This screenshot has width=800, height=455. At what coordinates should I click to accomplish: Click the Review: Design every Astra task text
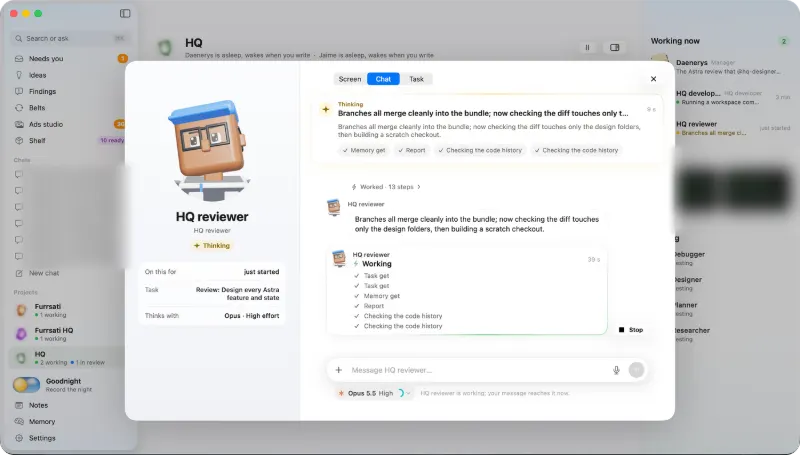click(237, 293)
